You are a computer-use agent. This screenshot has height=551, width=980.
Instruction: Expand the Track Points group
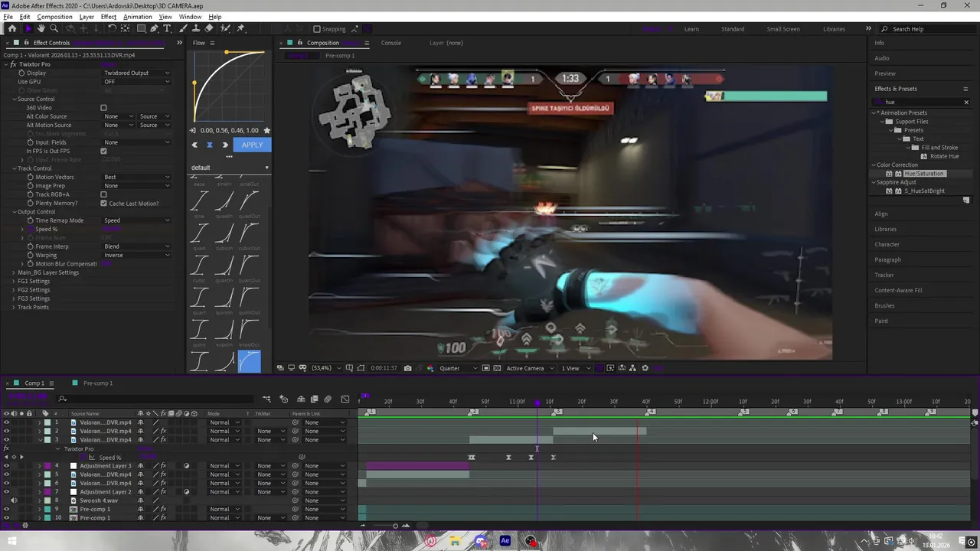click(14, 307)
